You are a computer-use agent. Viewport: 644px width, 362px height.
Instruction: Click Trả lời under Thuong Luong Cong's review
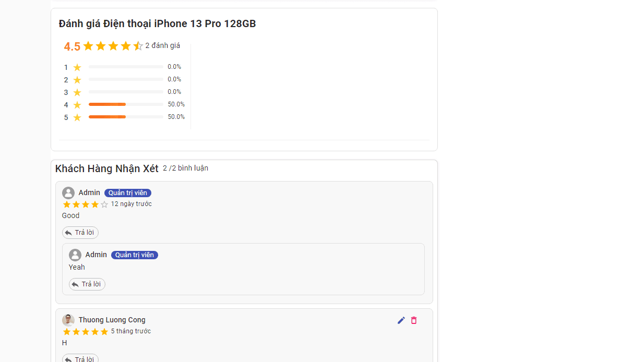(80, 359)
